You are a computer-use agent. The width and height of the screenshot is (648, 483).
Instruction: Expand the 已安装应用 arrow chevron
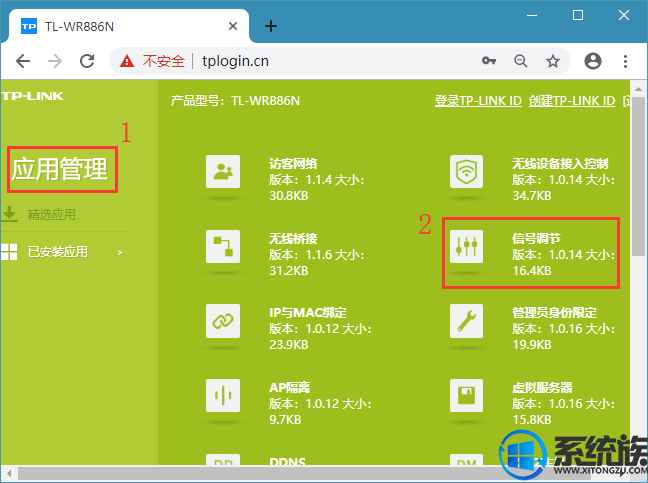[x=120, y=252]
